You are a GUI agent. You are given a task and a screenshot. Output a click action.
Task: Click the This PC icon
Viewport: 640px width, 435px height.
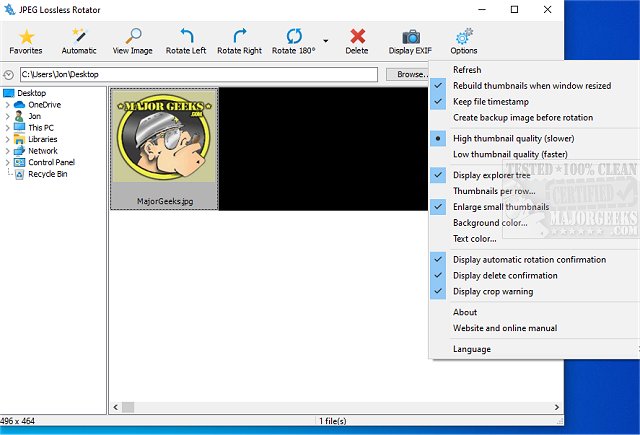pyautogui.click(x=19, y=127)
